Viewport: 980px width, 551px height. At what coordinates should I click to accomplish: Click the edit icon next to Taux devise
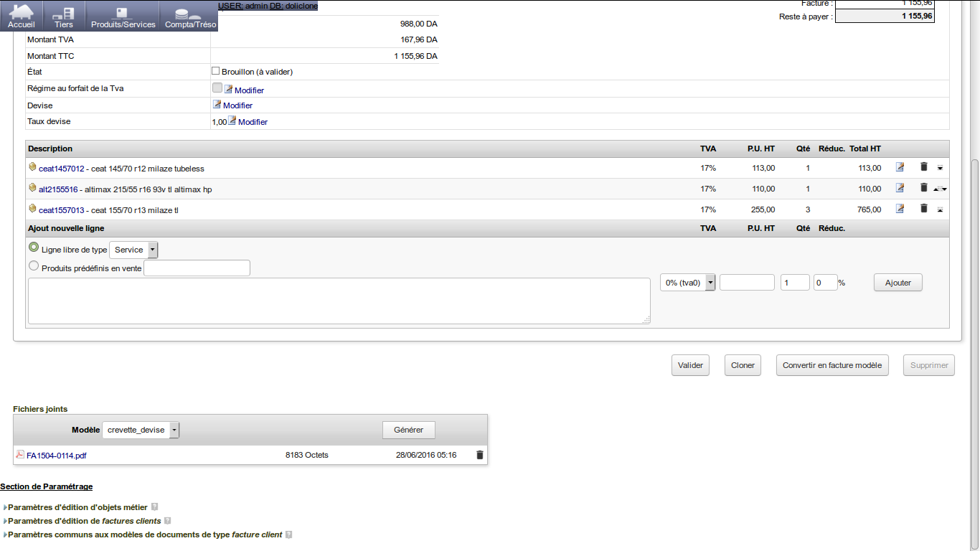232,121
